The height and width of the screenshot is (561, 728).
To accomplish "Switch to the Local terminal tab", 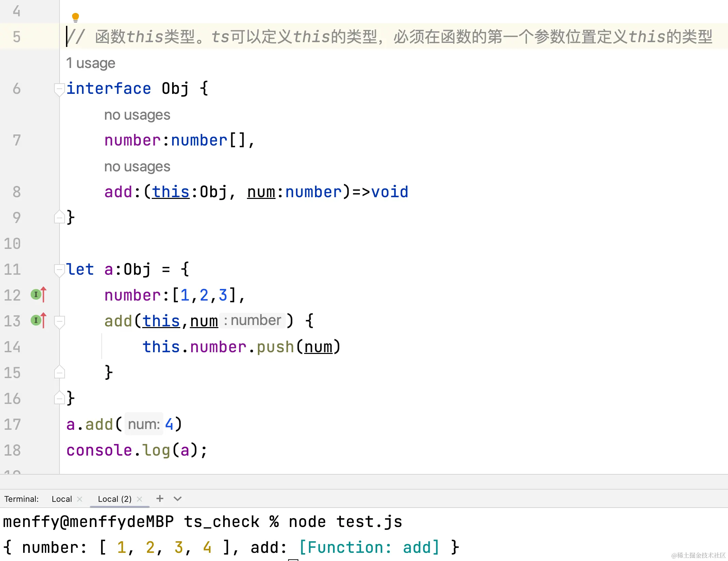I will click(x=62, y=499).
